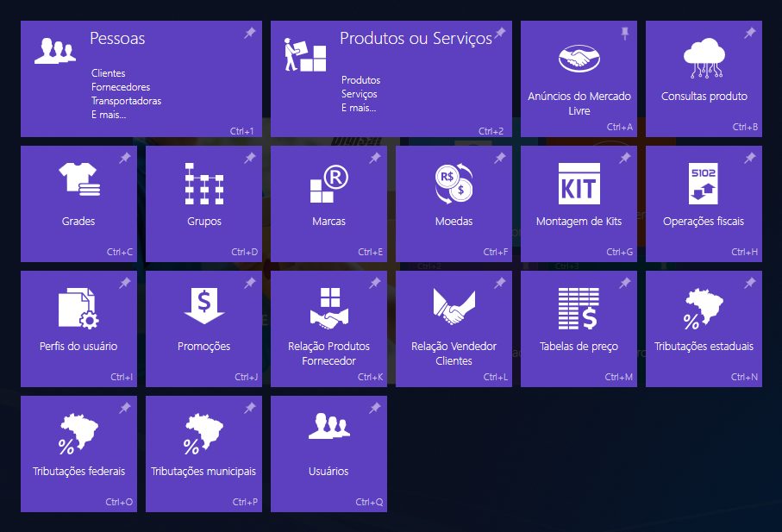Screen dimensions: 782x532
Task: Click the 'Tributações municipais' label
Action: pos(203,471)
